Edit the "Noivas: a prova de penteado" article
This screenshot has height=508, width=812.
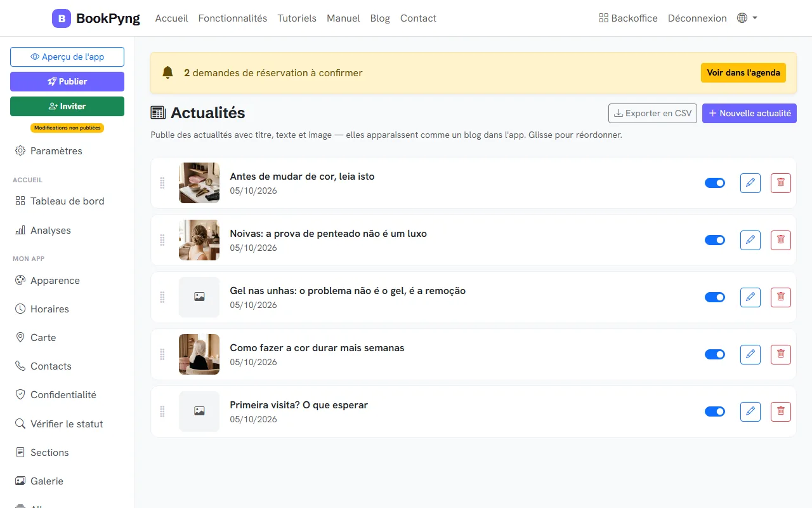pyautogui.click(x=750, y=240)
